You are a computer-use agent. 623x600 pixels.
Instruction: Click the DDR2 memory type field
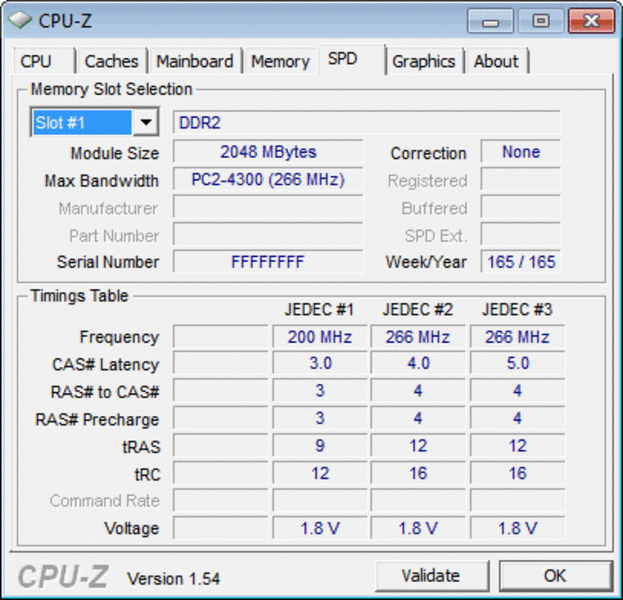367,122
